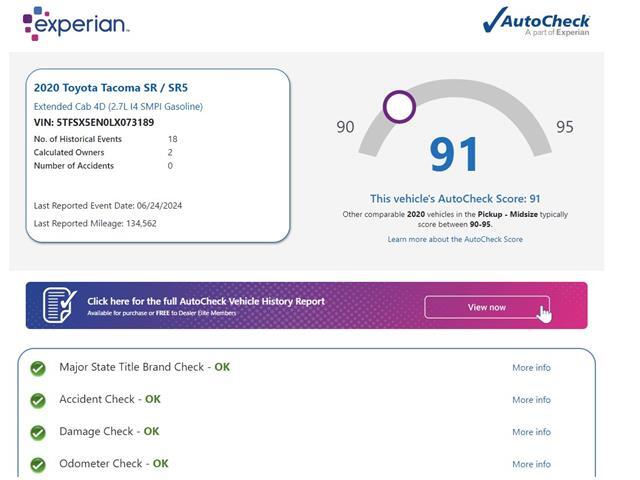Image resolution: width=640 pixels, height=480 pixels.
Task: Click Last Reported Event Date 06/24/2024
Action: pyautogui.click(x=108, y=206)
